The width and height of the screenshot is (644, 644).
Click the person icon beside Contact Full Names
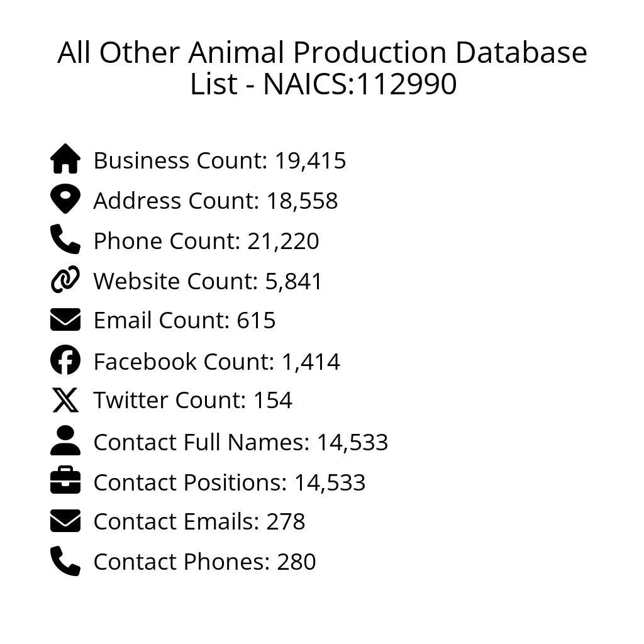[65, 441]
